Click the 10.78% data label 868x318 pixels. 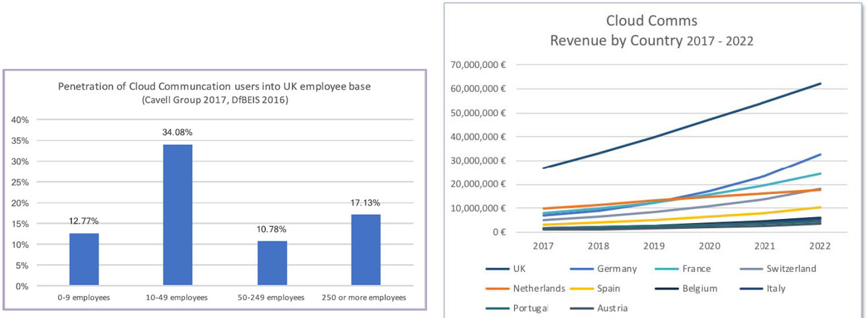click(272, 230)
